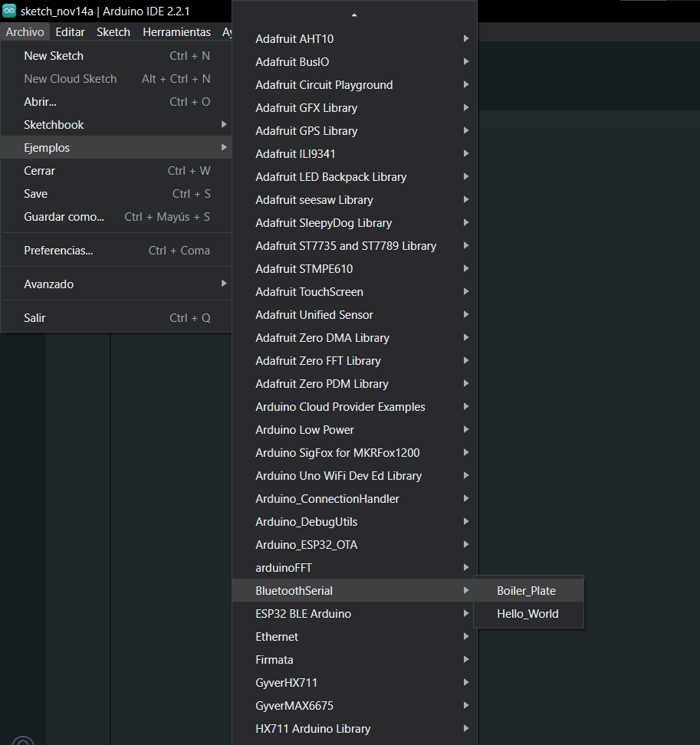Open Firmata examples submenu
Image resolution: width=700 pixels, height=745 pixels.
354,660
